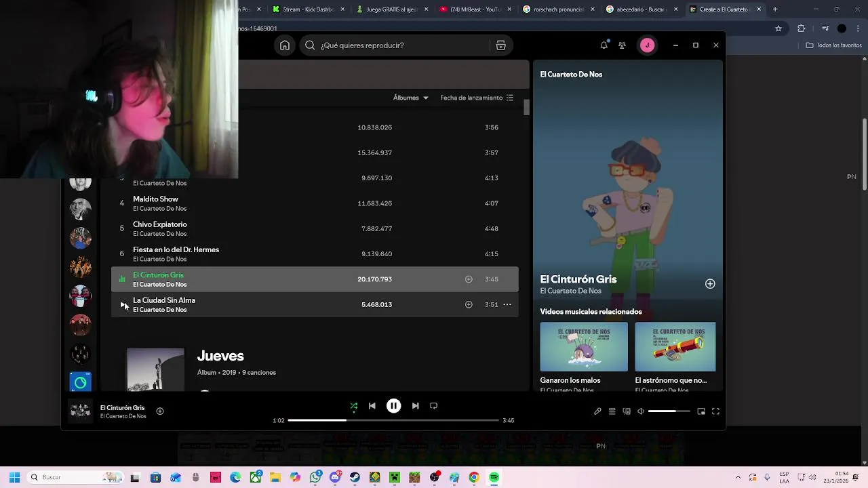
Task: Open the profile avatar with letter J
Action: pyautogui.click(x=647, y=45)
